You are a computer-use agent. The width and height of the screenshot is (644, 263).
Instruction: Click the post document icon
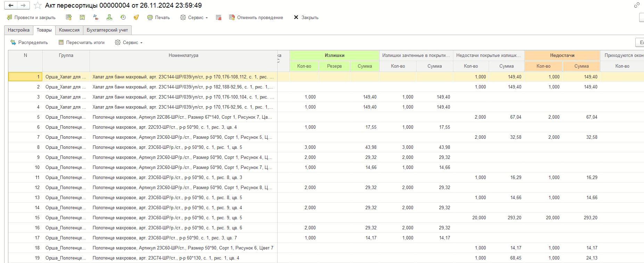(x=68, y=17)
